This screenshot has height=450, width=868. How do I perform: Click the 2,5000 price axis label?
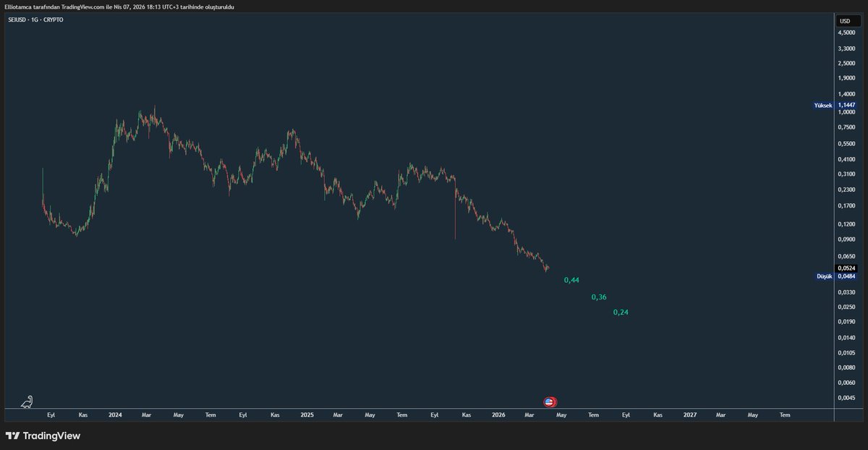coord(848,63)
